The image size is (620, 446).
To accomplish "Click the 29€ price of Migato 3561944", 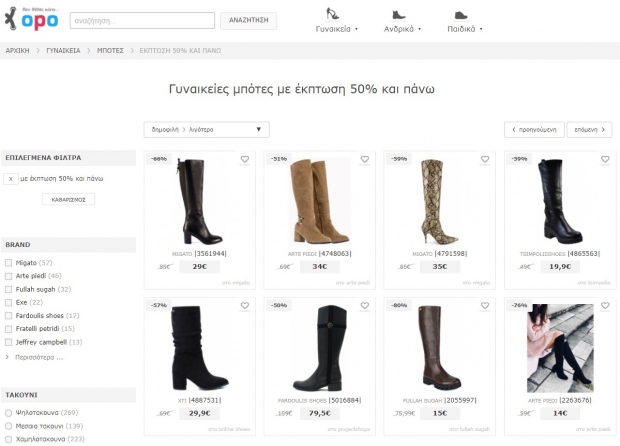I will [x=200, y=267].
